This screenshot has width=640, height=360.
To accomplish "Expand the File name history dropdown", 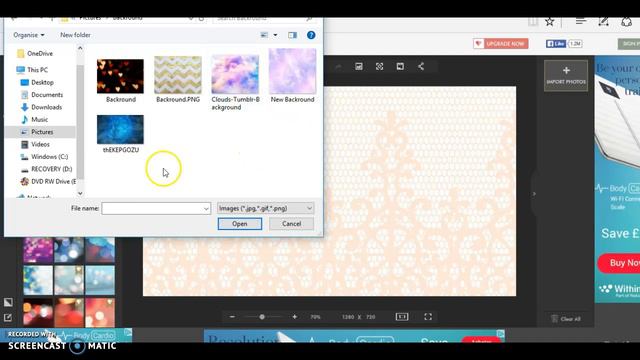I will pyautogui.click(x=206, y=209).
